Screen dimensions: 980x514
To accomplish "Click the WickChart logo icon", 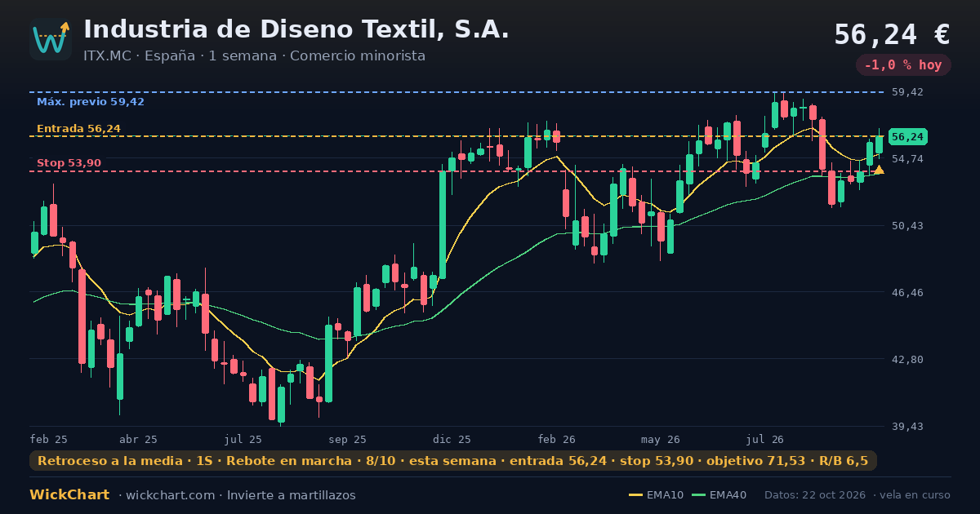I will coord(51,39).
